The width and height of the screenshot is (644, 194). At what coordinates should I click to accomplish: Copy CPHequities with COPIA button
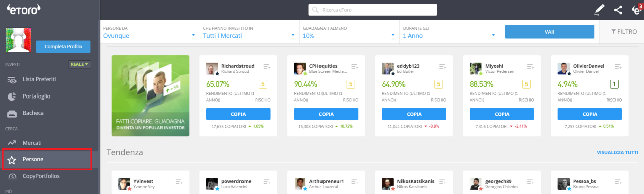tap(326, 114)
